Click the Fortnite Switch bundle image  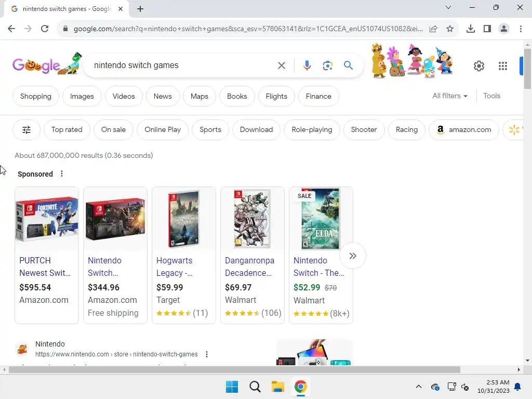47,219
